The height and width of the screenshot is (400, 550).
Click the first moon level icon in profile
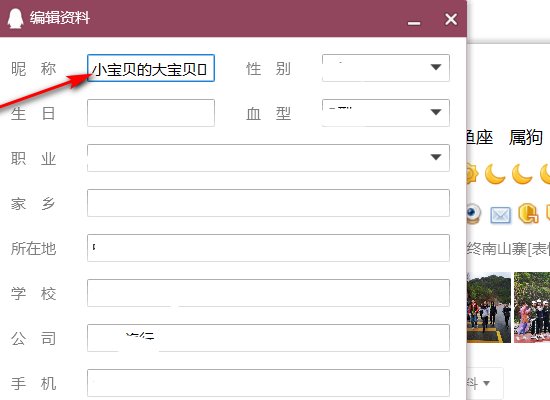click(495, 174)
